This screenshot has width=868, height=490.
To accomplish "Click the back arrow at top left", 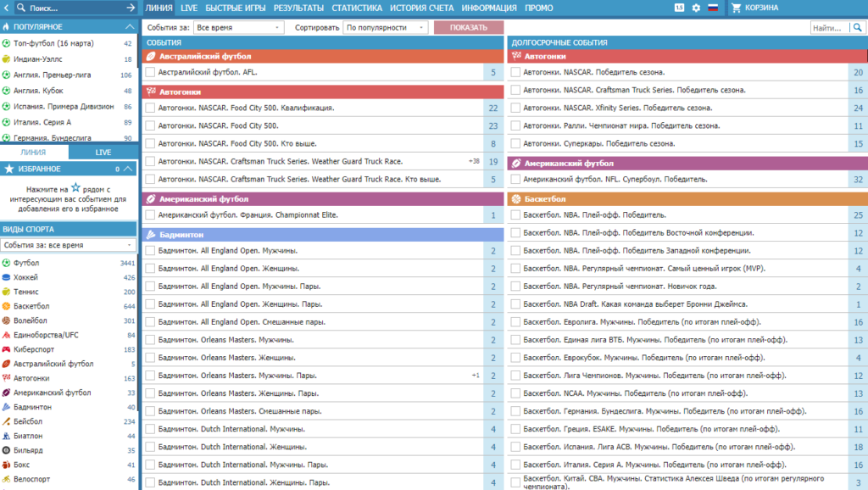I will coord(6,8).
